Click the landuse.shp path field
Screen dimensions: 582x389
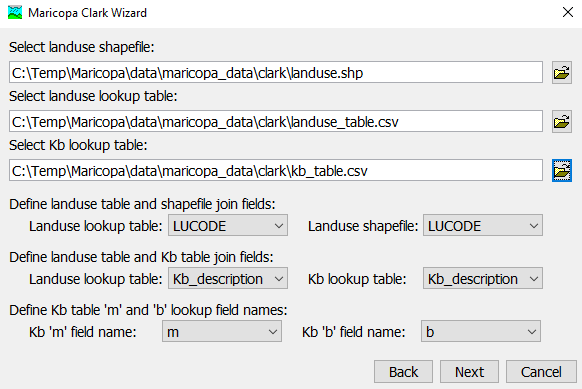point(276,72)
